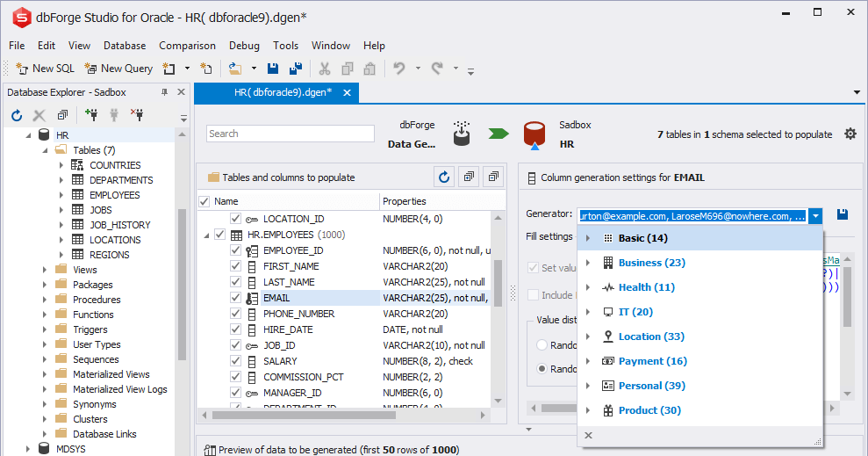Expand the Health (11) generator group
868x456 pixels.
coord(588,287)
